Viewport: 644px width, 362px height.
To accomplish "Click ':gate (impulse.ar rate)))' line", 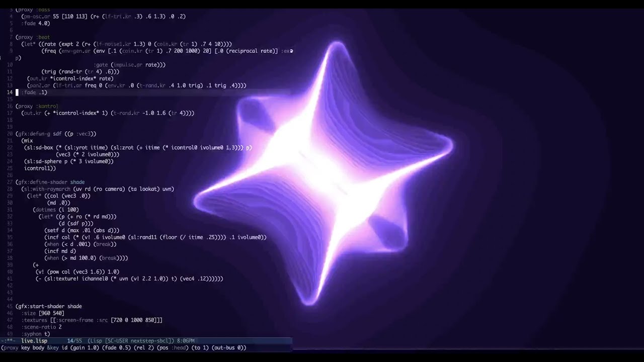I will point(130,65).
